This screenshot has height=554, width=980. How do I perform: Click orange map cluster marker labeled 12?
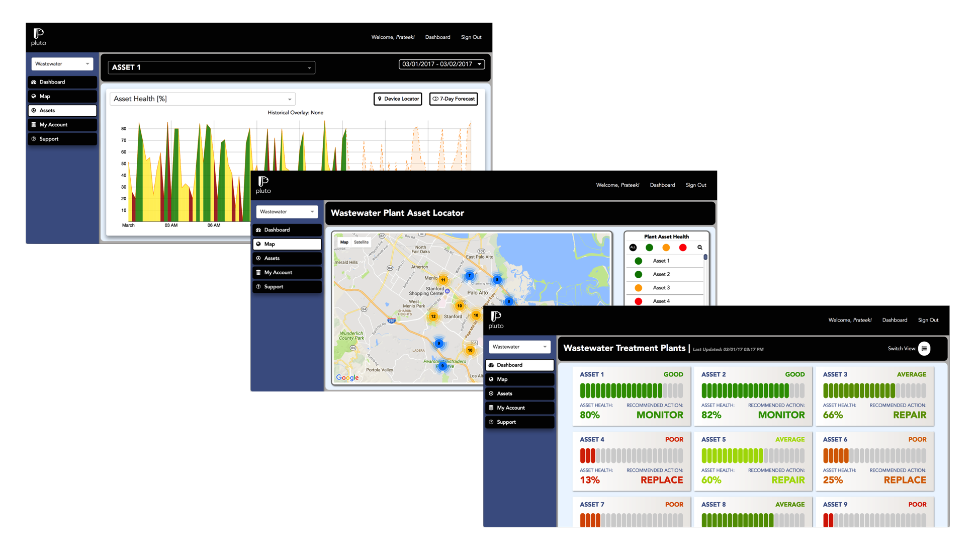[x=433, y=316]
